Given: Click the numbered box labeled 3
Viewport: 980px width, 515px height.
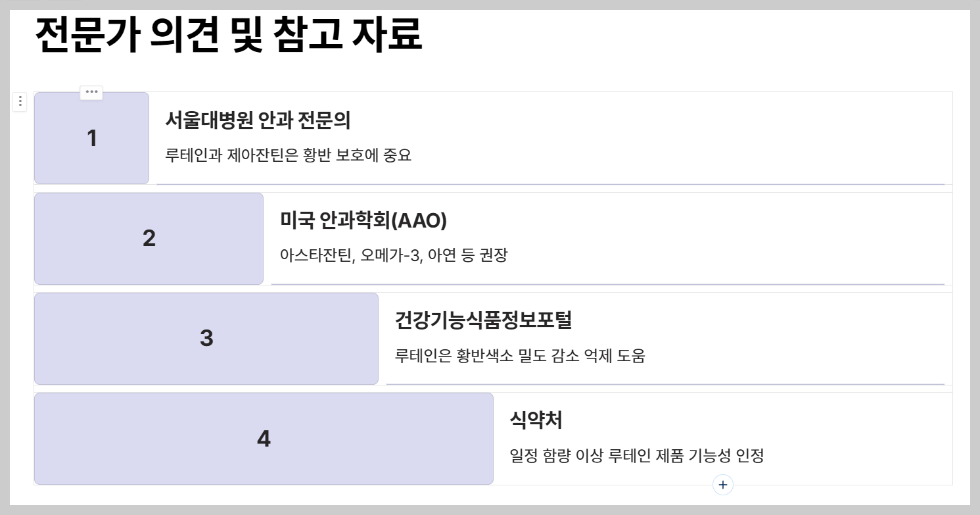Looking at the screenshot, I should (206, 338).
